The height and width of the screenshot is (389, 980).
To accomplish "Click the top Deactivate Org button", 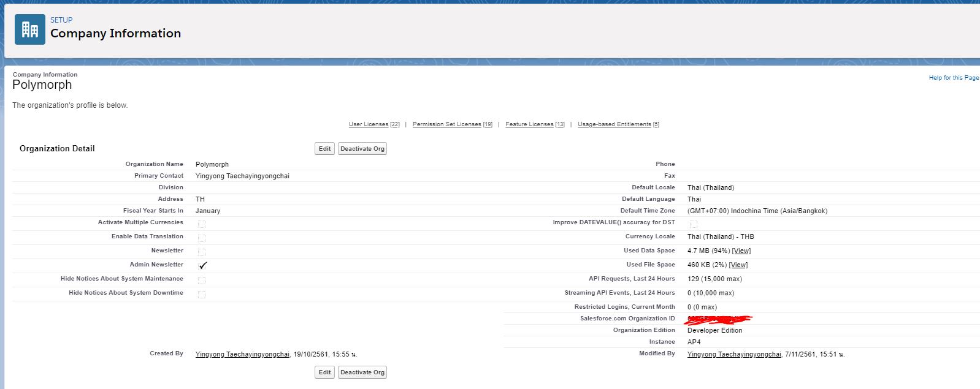I will pyautogui.click(x=362, y=149).
